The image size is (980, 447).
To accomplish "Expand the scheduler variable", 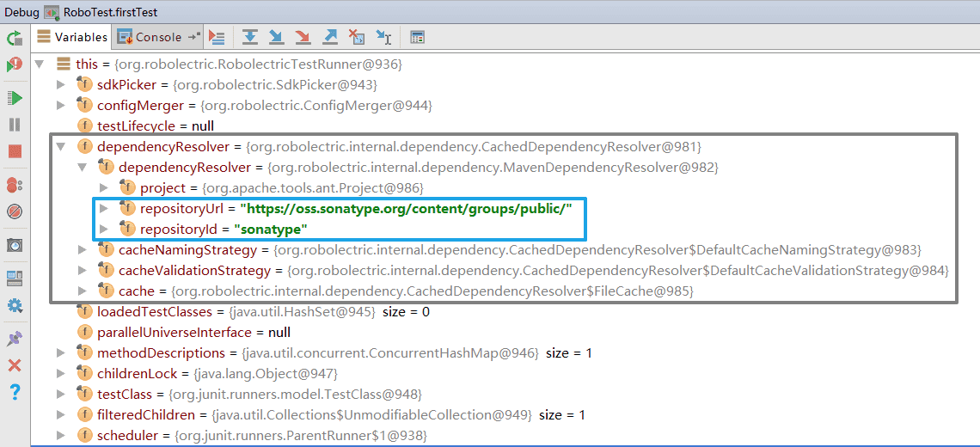I will coord(61,435).
